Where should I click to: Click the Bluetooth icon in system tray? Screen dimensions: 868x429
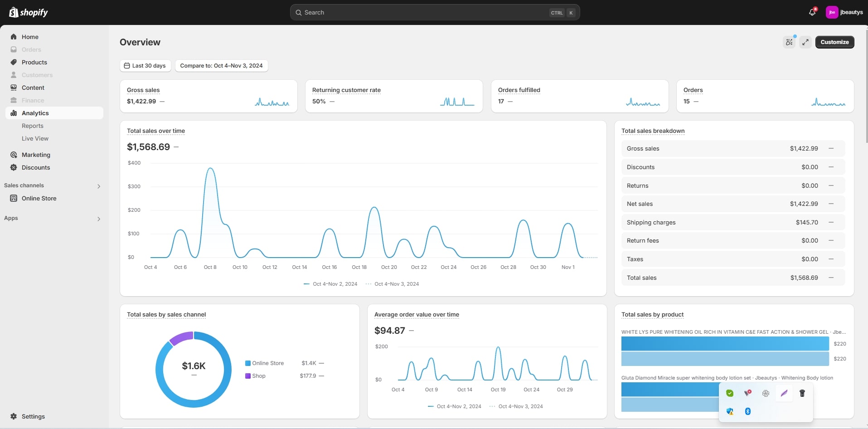[748, 411]
